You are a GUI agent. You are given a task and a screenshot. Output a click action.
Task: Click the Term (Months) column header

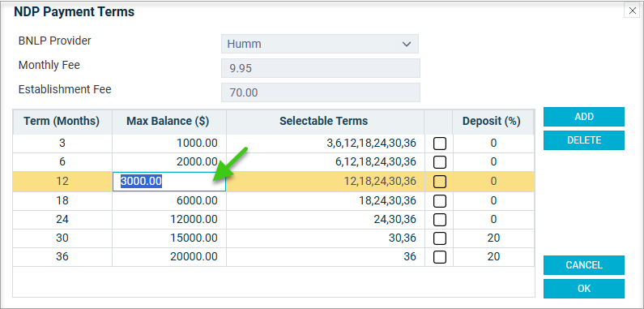pos(62,122)
